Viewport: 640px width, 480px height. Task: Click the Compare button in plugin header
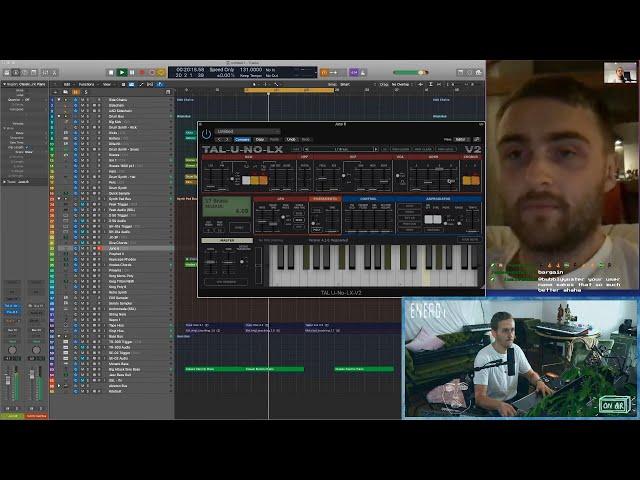[242, 140]
